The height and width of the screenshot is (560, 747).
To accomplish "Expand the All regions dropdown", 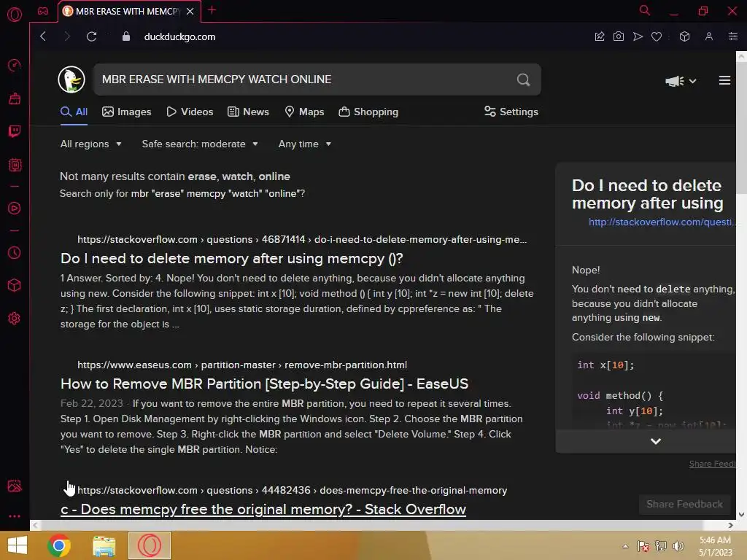I will 91,144.
